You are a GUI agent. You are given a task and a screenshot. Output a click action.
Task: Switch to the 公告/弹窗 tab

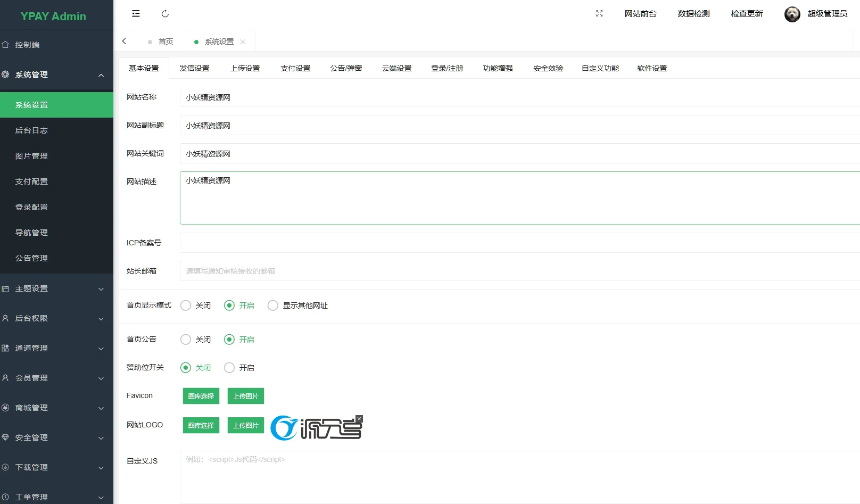346,68
